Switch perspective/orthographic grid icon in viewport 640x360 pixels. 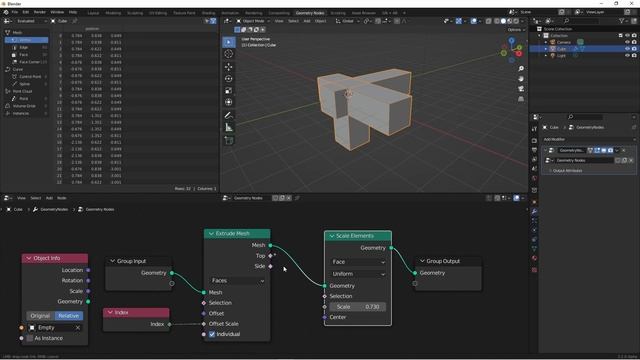(x=521, y=99)
